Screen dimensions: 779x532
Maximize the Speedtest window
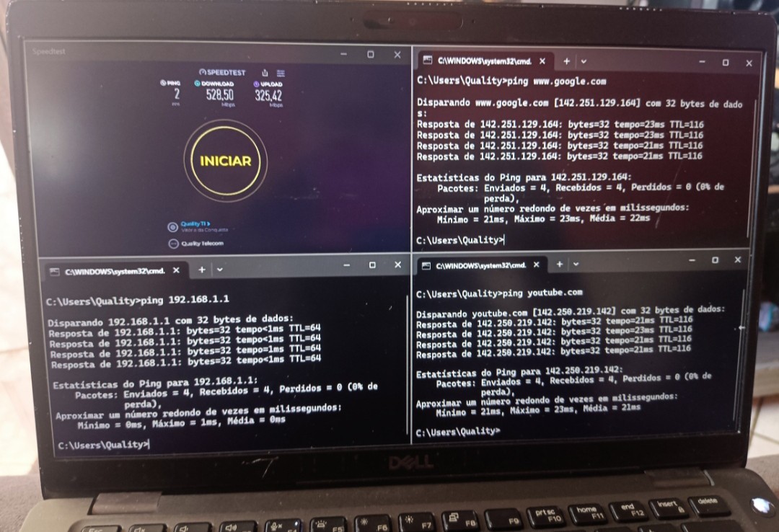point(370,54)
